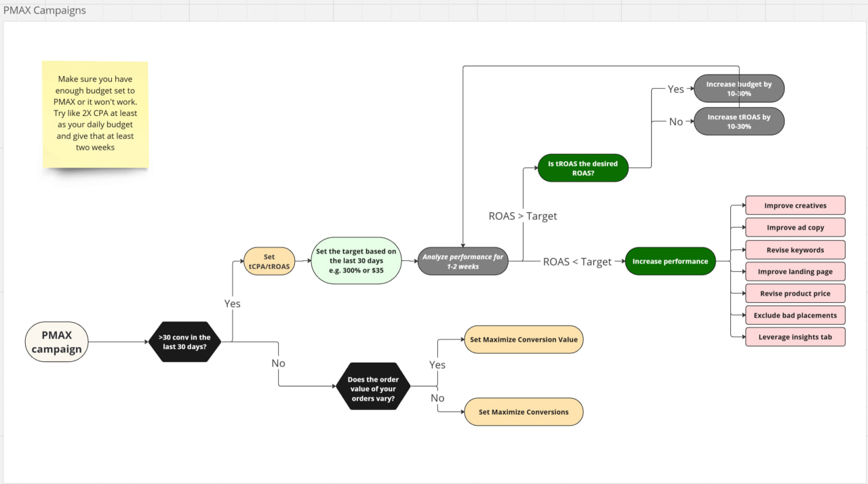
Task: Select the 'Revise keywords' box
Action: coord(795,250)
